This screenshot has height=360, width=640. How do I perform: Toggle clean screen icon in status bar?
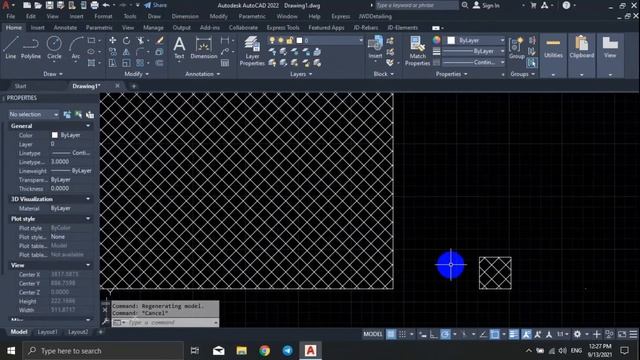tap(622, 334)
